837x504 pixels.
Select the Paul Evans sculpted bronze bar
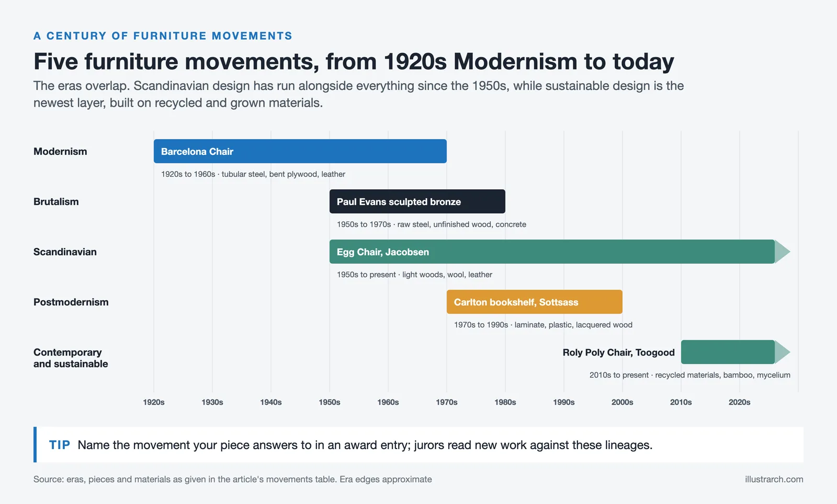[417, 201]
